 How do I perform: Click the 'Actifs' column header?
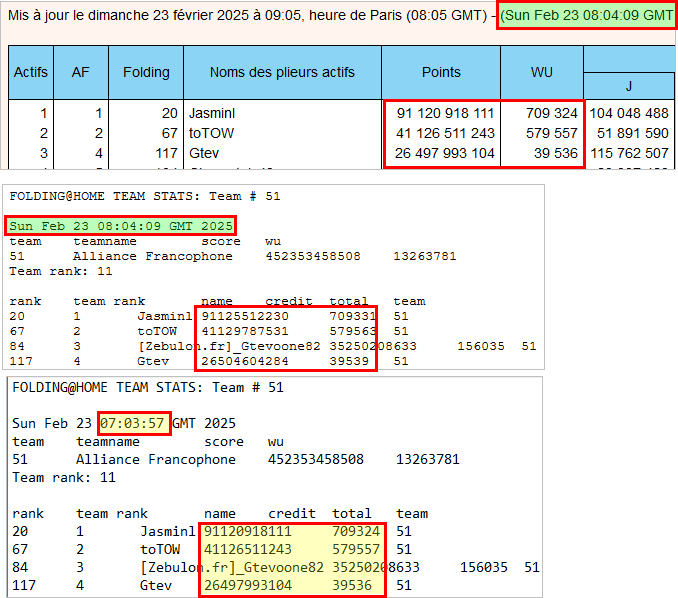31,72
